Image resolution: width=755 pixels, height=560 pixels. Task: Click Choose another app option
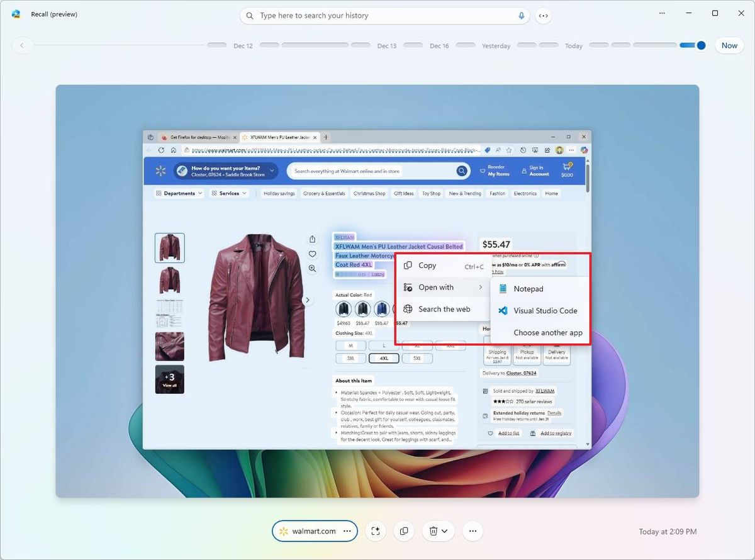point(547,333)
